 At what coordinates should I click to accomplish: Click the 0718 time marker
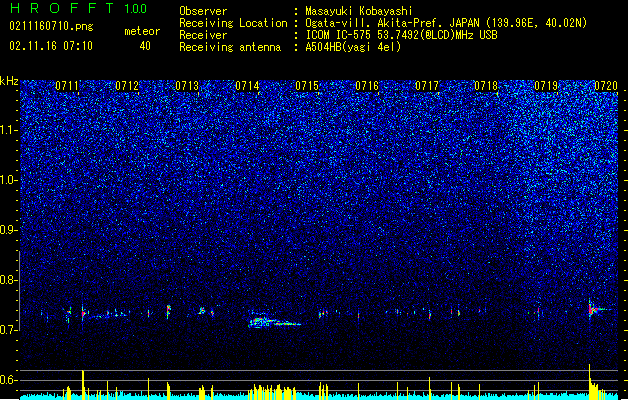point(486,86)
